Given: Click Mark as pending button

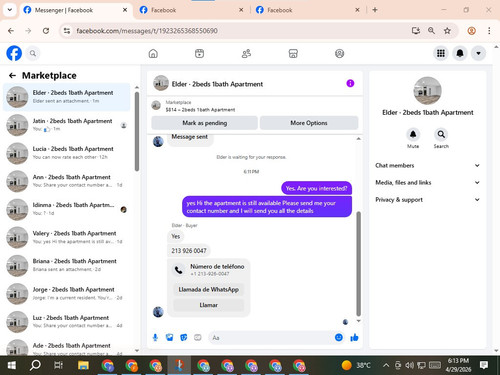Looking at the screenshot, I should click(204, 123).
